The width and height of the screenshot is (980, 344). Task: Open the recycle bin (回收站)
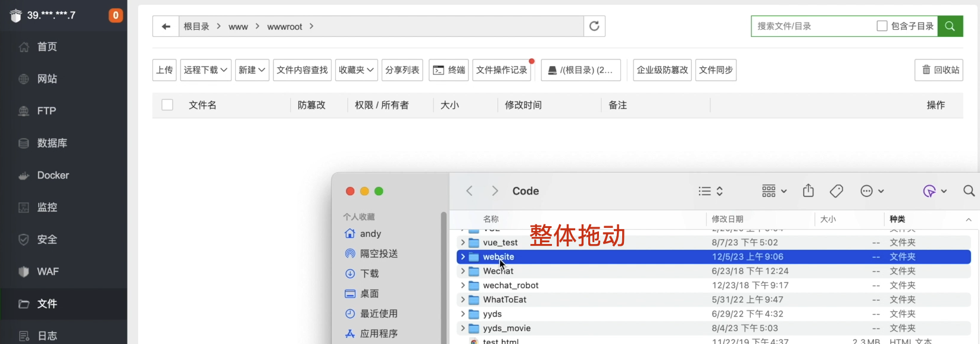pyautogui.click(x=940, y=70)
